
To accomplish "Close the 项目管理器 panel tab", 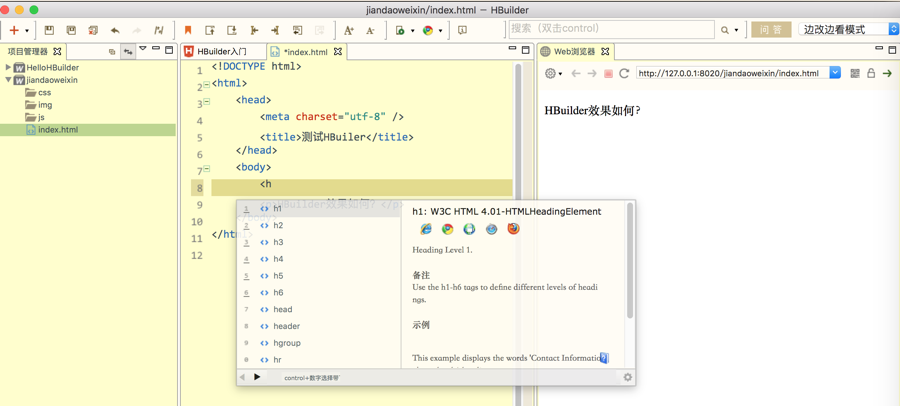I will click(57, 51).
